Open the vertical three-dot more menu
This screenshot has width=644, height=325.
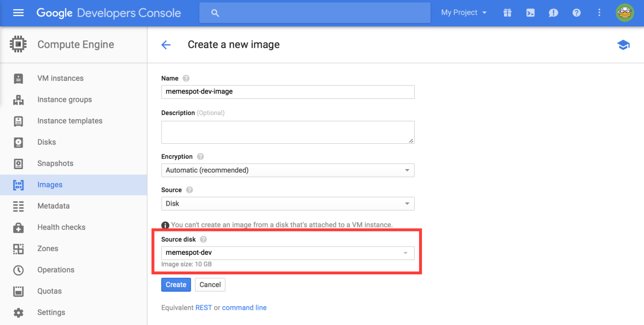599,13
